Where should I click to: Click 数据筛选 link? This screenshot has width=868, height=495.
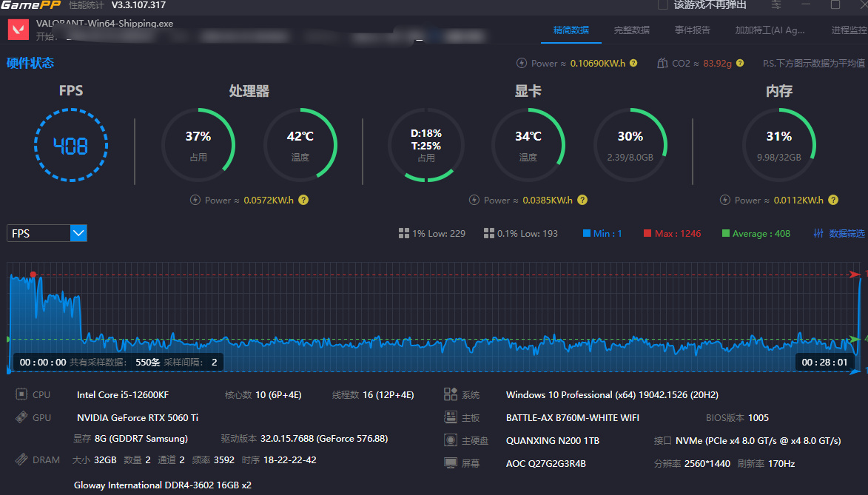pyautogui.click(x=847, y=234)
